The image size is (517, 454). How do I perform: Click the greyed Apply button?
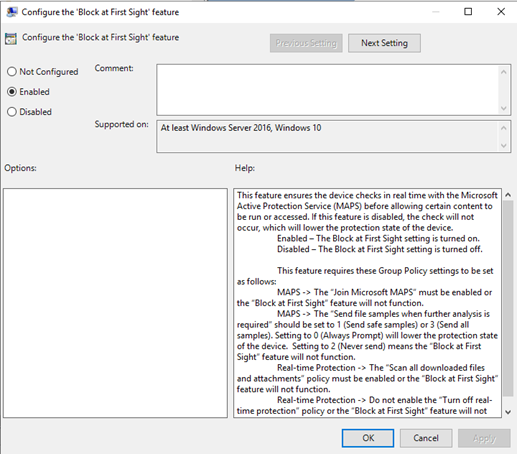point(484,438)
